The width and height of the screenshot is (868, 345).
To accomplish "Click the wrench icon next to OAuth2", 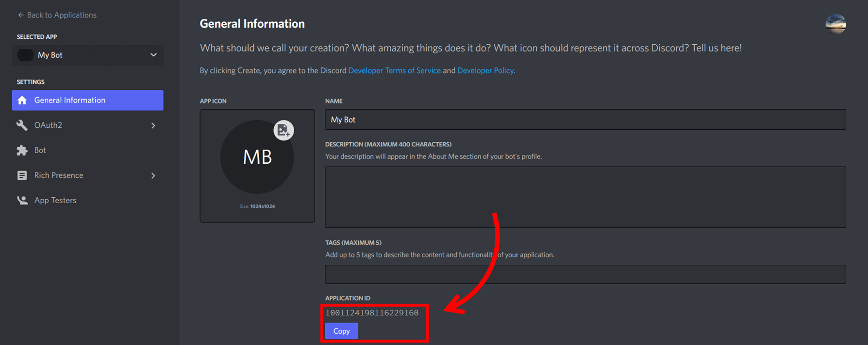I will (22, 125).
